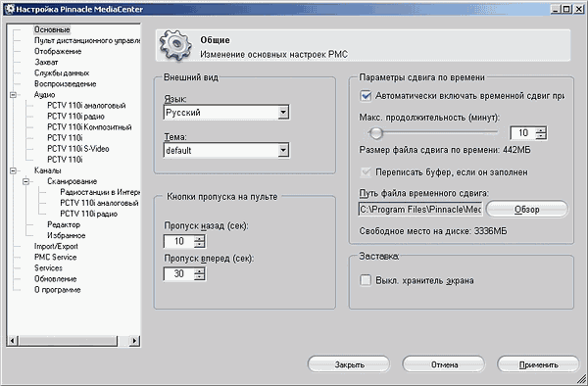
Task: Select Import/Export in the tree
Action: pyautogui.click(x=56, y=247)
